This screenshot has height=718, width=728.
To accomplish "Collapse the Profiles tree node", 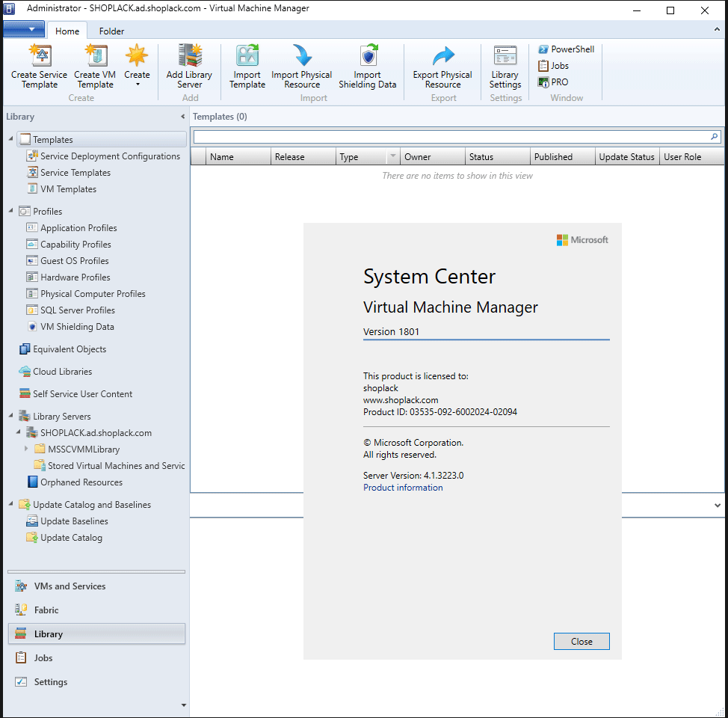I will 10,210.
